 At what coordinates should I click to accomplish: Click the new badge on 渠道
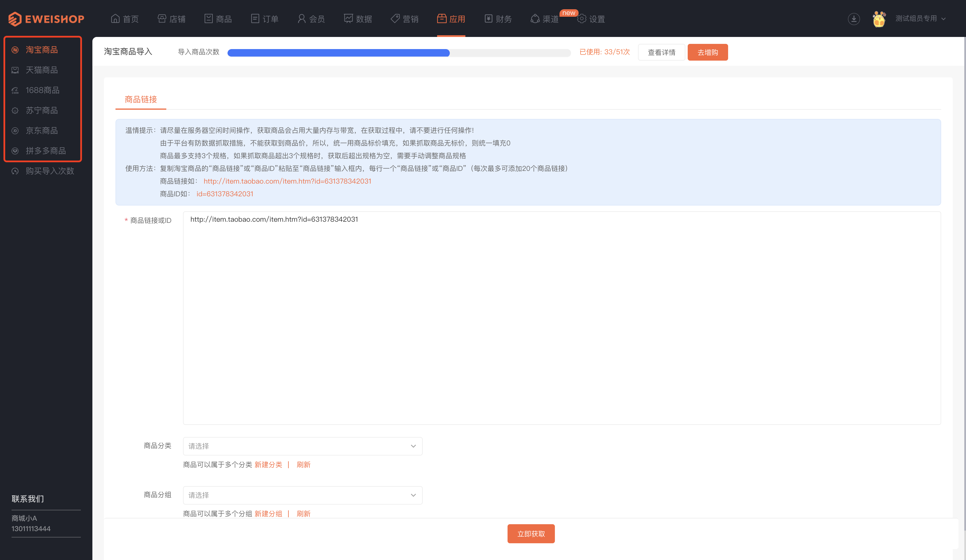pyautogui.click(x=569, y=13)
